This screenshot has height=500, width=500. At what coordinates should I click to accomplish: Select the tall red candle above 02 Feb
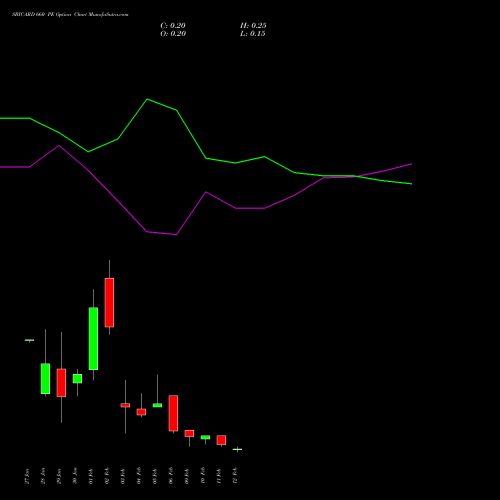[109, 302]
